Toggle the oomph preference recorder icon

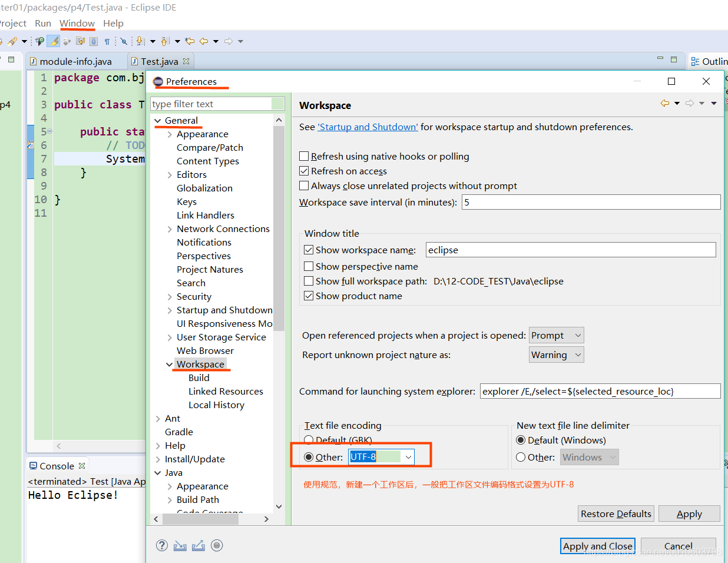(x=217, y=545)
